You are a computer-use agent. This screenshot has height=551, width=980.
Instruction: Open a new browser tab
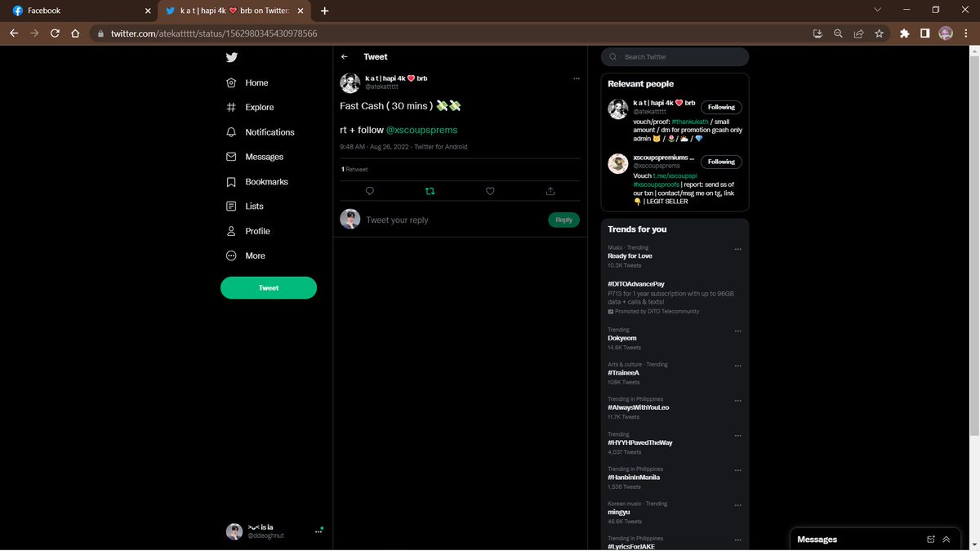(325, 11)
